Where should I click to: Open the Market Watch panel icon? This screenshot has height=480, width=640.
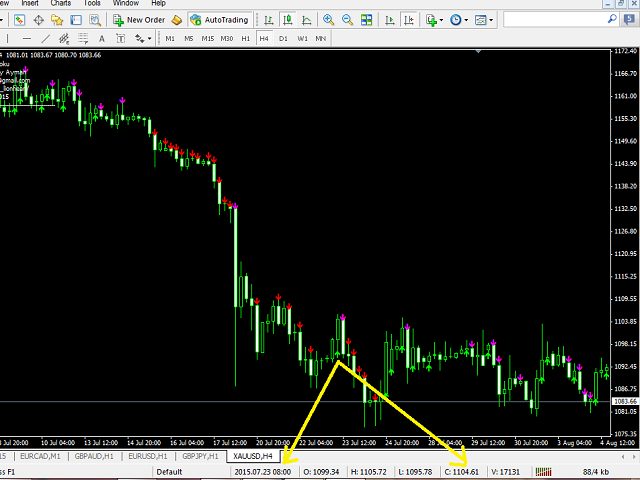(19, 20)
